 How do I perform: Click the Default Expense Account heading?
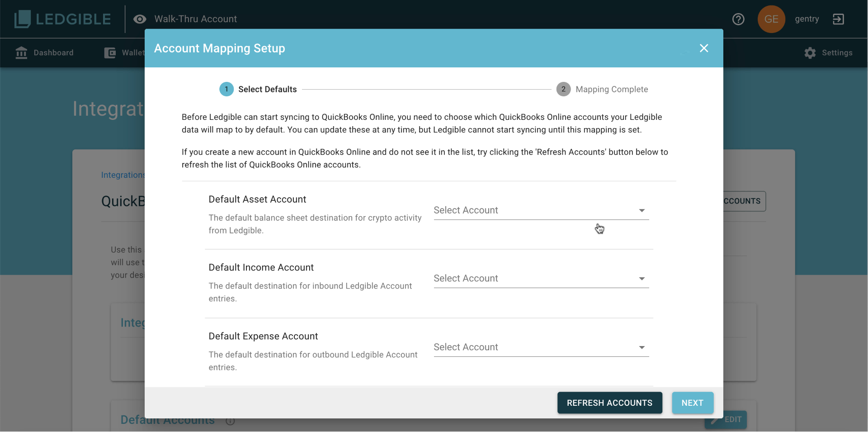[x=263, y=337]
